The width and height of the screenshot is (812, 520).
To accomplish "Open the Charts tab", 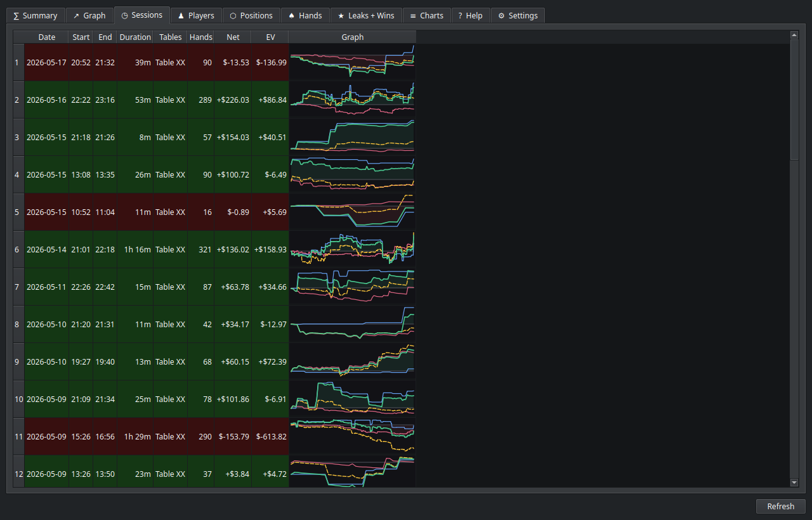I will coord(427,15).
